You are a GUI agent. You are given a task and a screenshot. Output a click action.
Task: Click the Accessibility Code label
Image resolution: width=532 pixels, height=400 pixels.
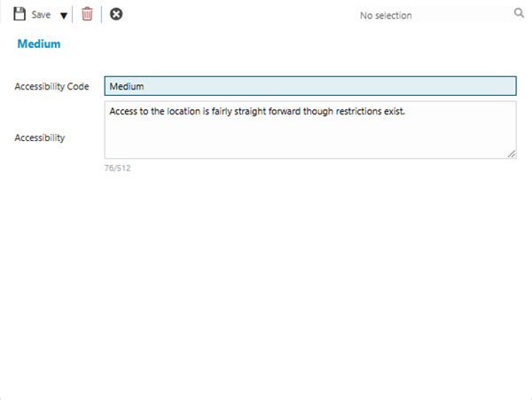click(51, 86)
